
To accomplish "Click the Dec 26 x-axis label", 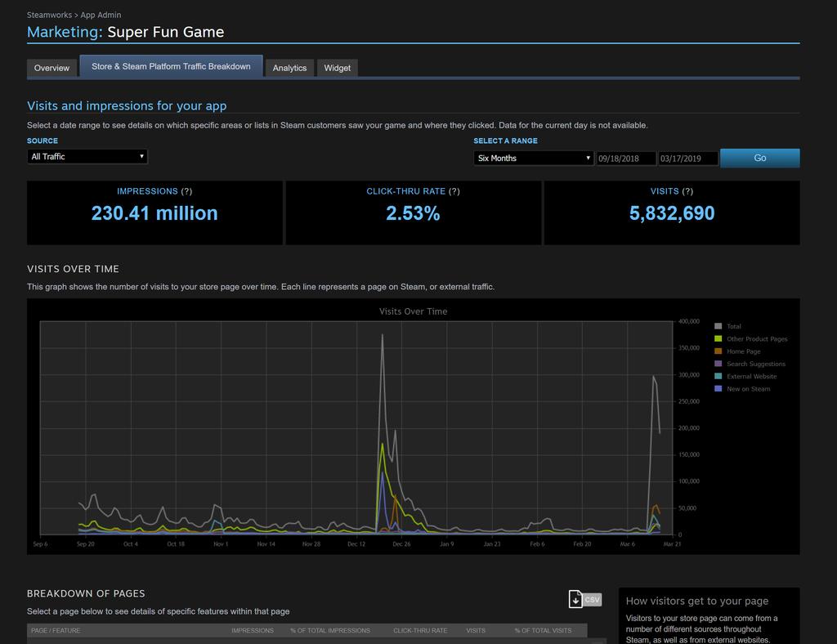I will 401,544.
